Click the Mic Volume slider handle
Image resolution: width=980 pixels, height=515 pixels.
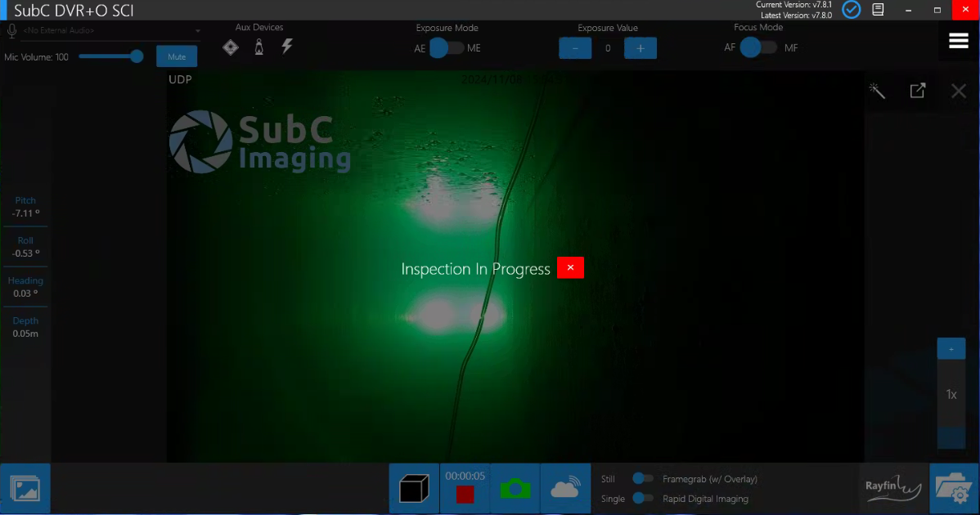[x=137, y=56]
